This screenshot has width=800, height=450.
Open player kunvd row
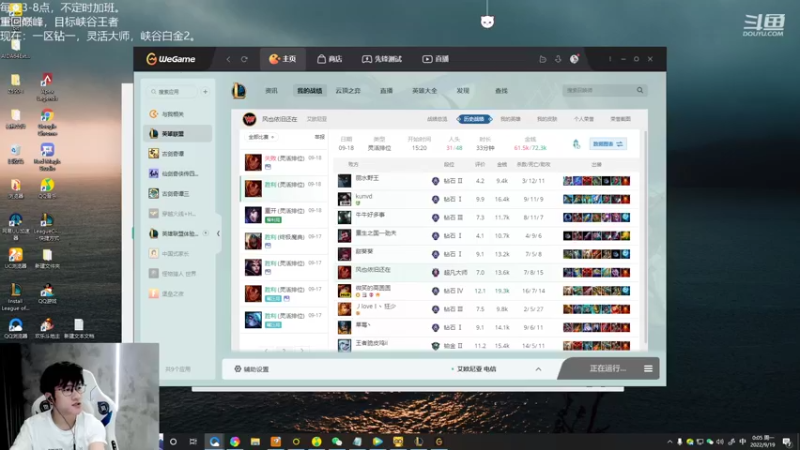pyautogui.click(x=485, y=199)
